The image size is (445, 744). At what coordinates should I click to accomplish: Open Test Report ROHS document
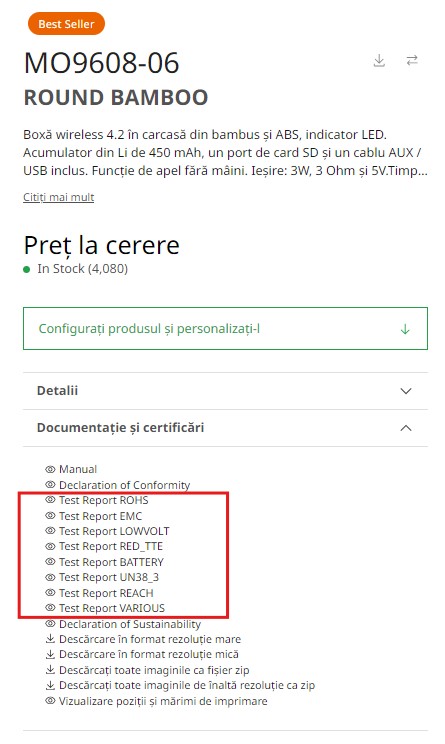click(103, 500)
